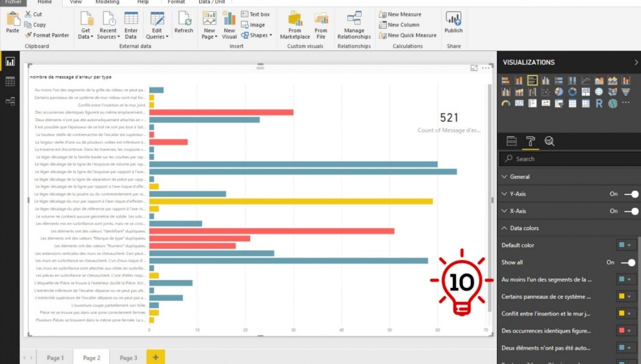
Task: Collapse the Data colors section
Action: click(524, 228)
